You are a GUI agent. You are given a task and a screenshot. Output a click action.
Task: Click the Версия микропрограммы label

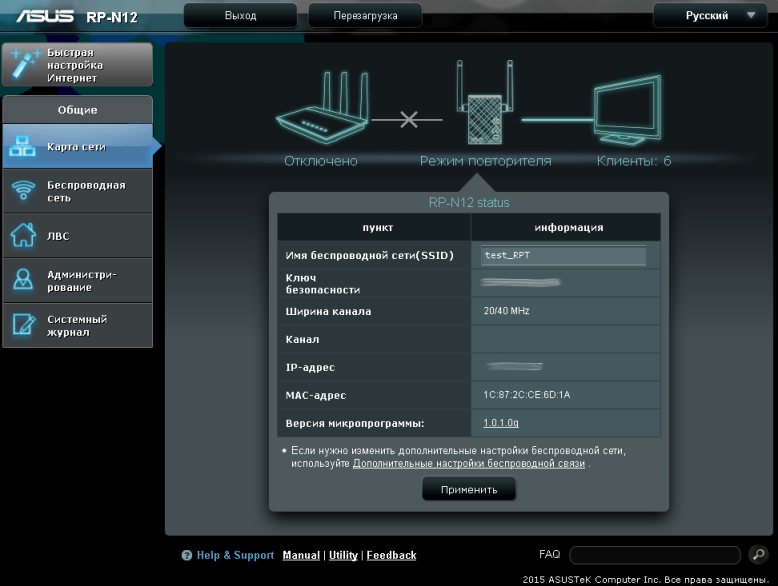(355, 423)
